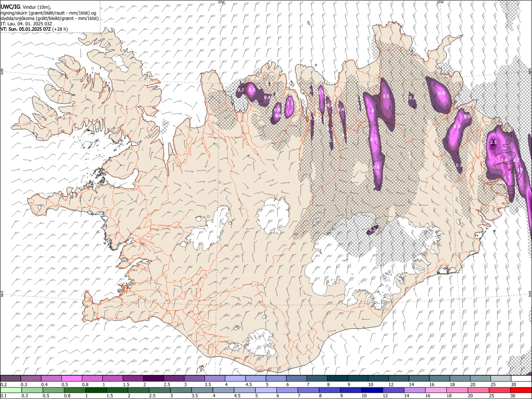Select the white swatch above top-row 30
532x399 pixels.
tap(521, 379)
